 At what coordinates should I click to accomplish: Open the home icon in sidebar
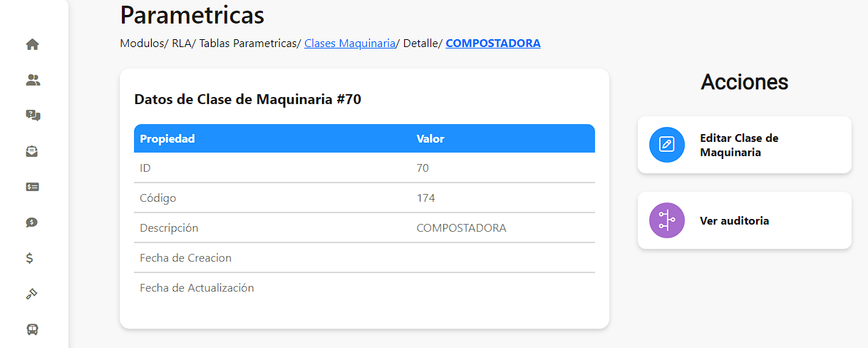(32, 44)
